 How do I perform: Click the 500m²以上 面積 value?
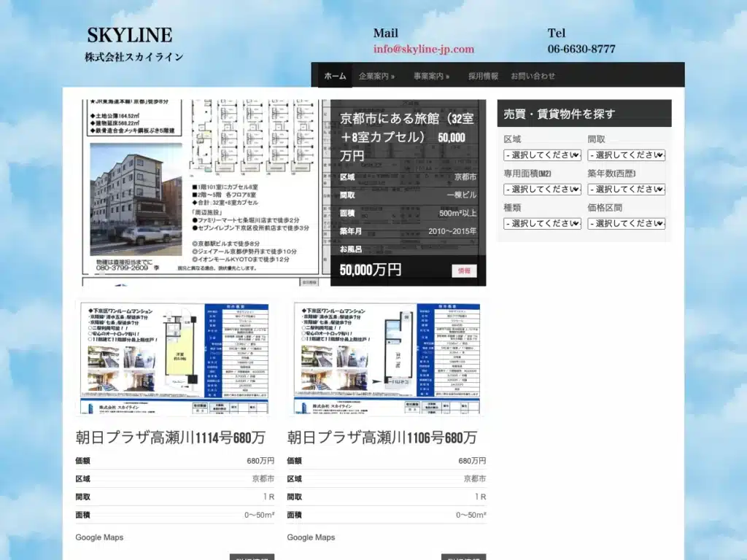457,214
